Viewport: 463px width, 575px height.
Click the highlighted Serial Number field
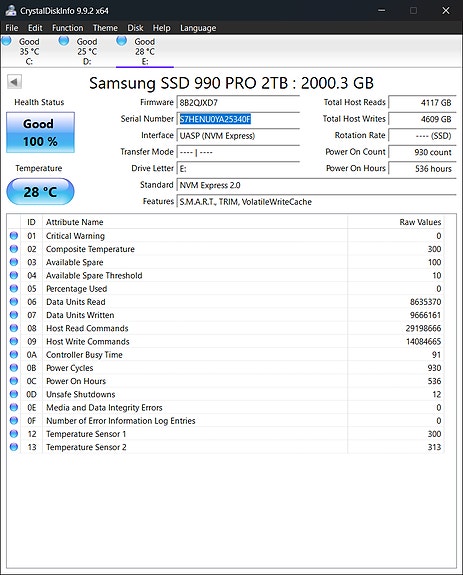(x=238, y=119)
